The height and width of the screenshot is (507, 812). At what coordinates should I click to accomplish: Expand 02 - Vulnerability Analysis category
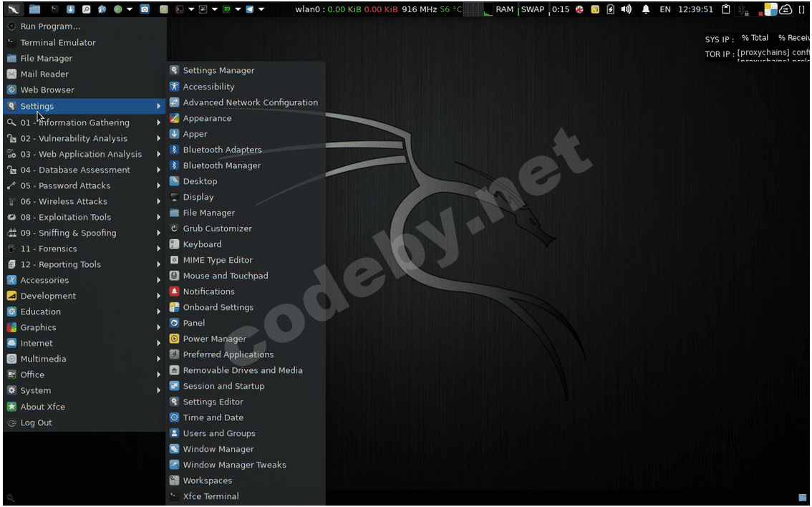(84, 138)
